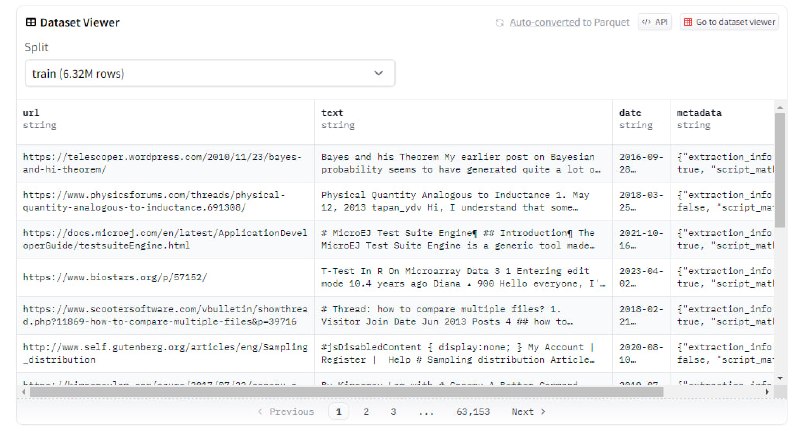Click the Previous page button
800x431 pixels.
286,412
